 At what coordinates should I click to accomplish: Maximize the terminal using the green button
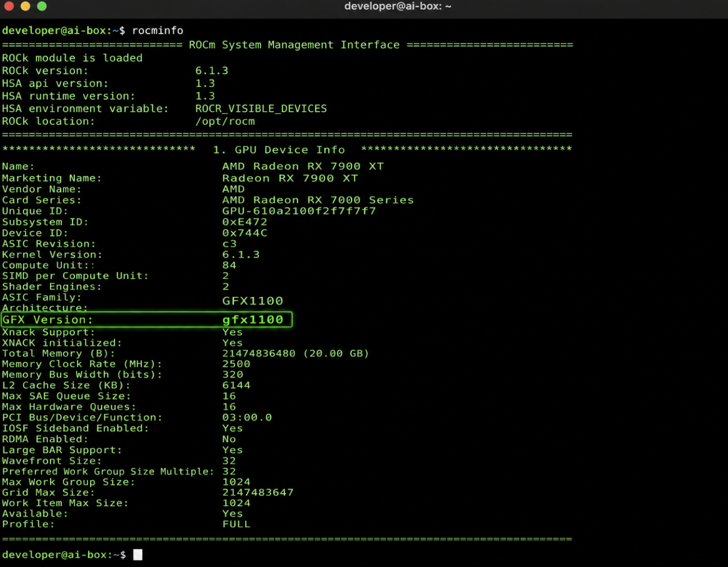coord(42,6)
